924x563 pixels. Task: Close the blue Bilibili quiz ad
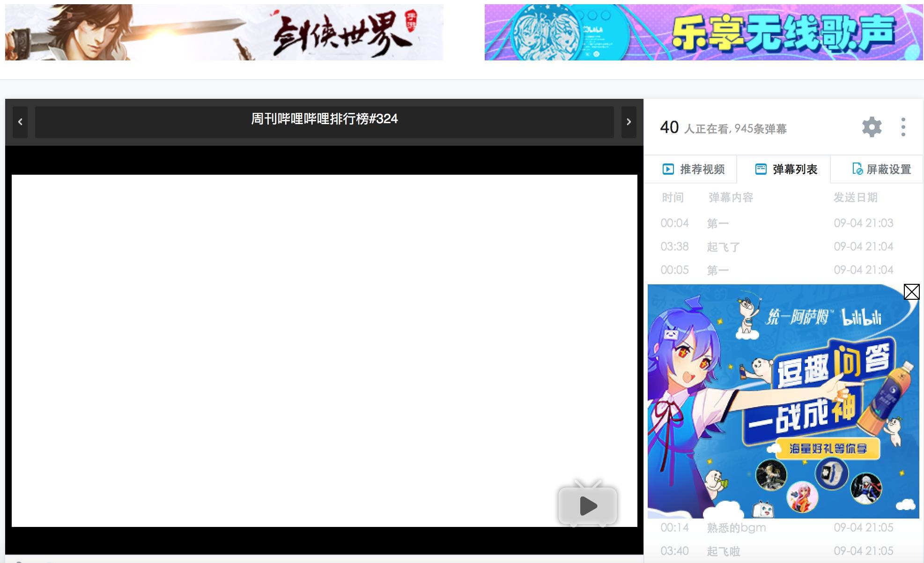[911, 292]
